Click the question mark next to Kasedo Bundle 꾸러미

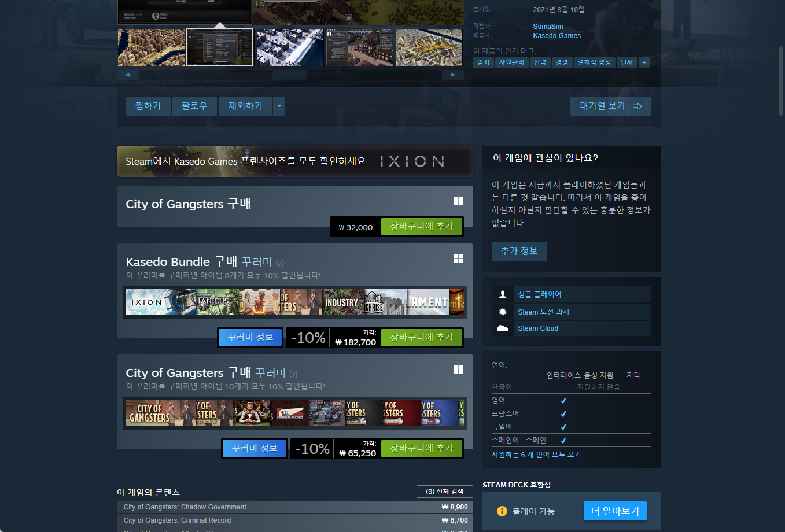click(x=280, y=263)
